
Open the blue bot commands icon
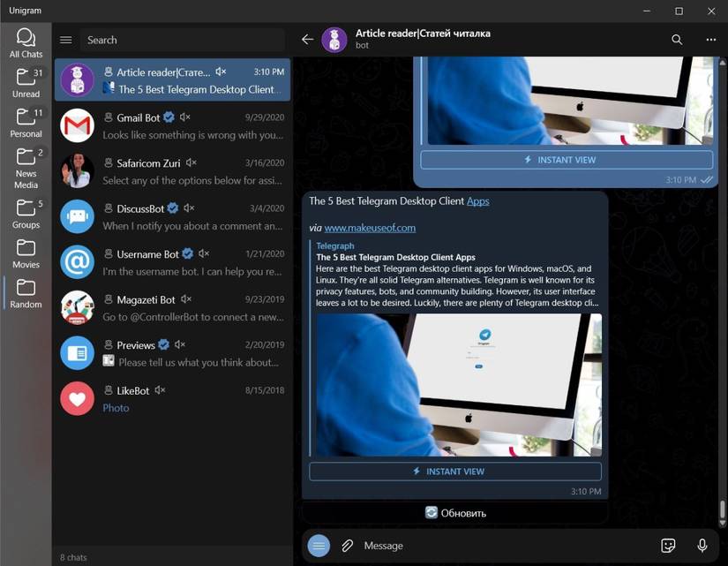(x=319, y=545)
